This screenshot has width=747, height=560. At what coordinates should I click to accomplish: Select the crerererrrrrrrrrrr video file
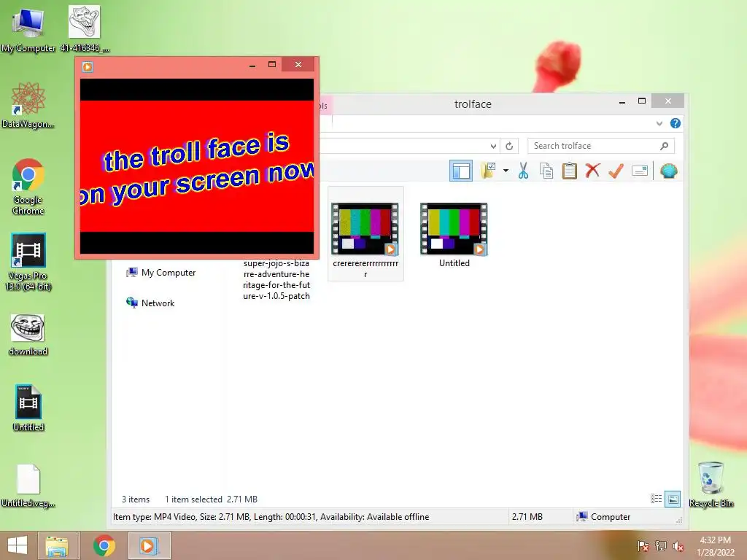[x=365, y=234]
